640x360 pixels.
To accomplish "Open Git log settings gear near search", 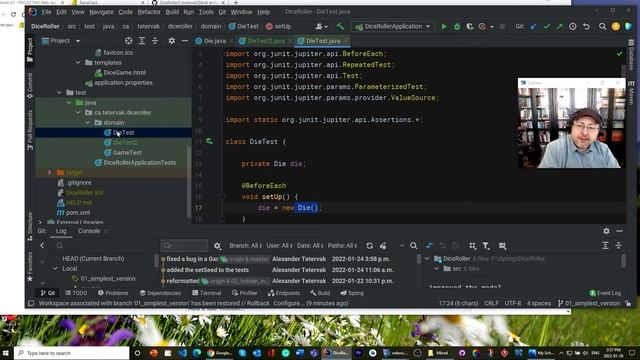I will click(x=217, y=246).
